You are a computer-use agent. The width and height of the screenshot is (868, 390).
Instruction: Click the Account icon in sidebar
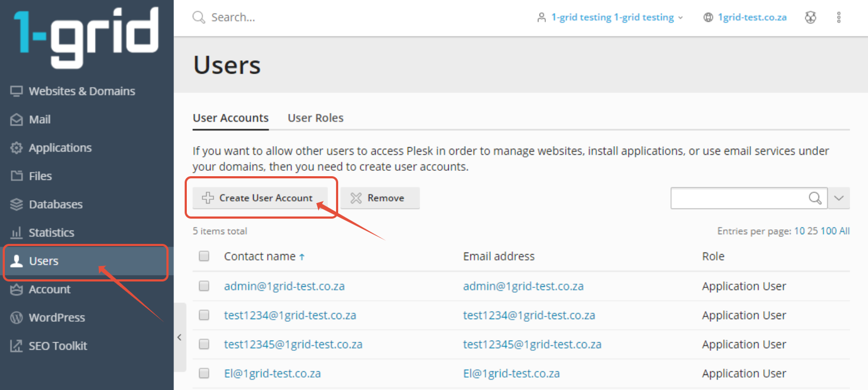[17, 290]
